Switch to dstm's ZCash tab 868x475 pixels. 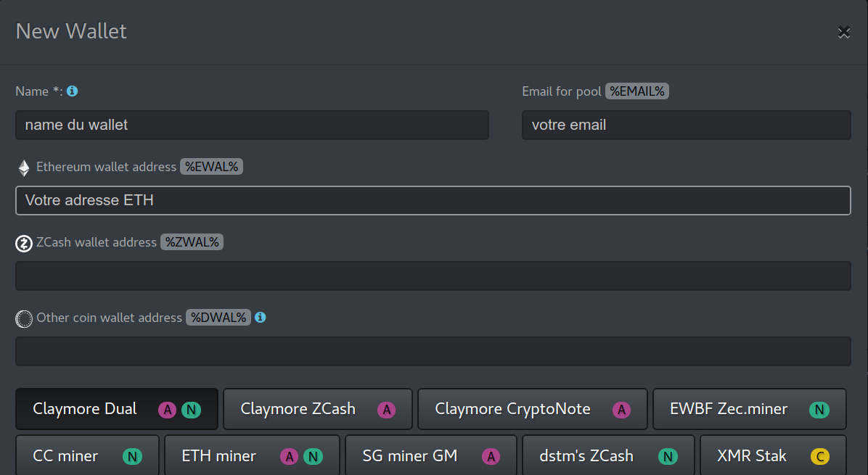point(608,455)
